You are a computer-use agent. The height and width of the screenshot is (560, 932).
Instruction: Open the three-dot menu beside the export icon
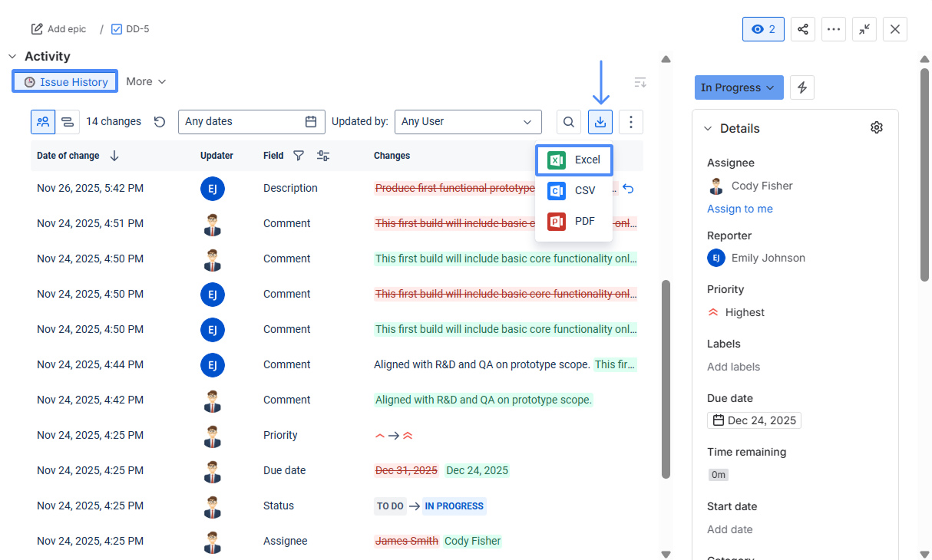tap(630, 121)
